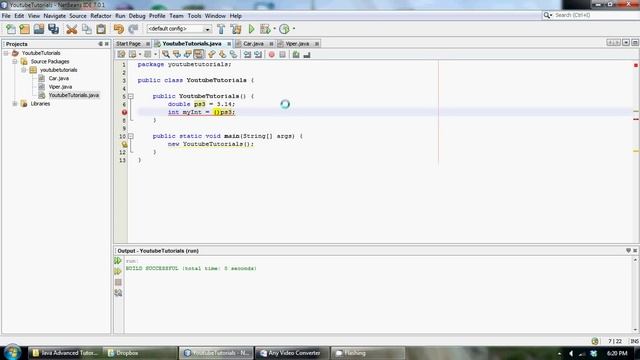
Task: Collapse the Source Packages tree node
Action: (x=15, y=62)
